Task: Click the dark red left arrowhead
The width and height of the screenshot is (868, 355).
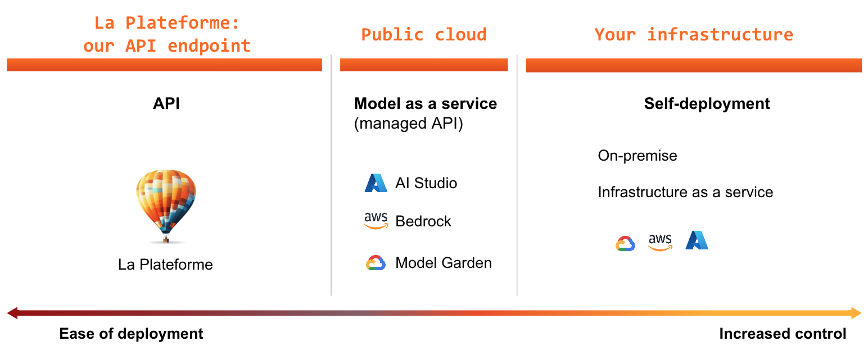Action: tap(12, 313)
